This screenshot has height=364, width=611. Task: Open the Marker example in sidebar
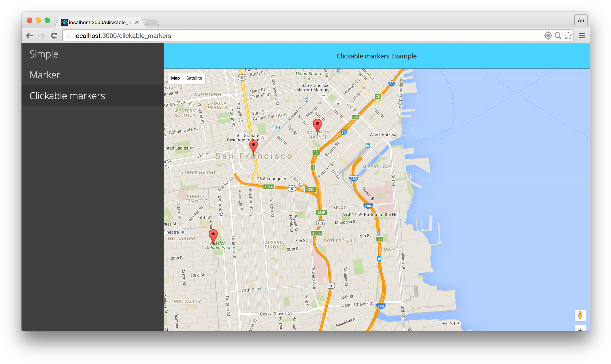(x=45, y=75)
